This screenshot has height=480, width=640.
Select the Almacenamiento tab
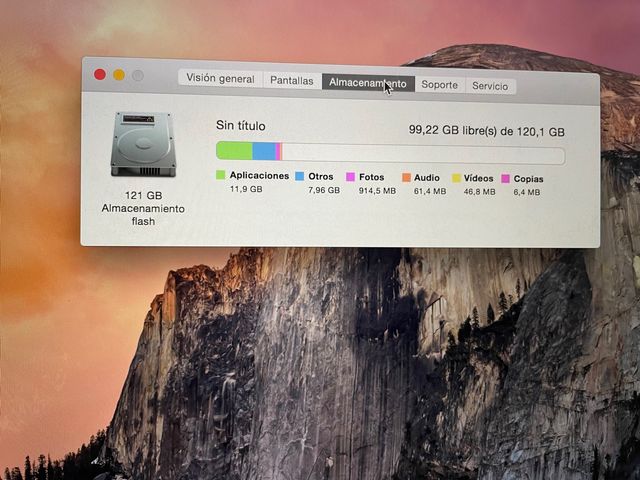tap(368, 83)
